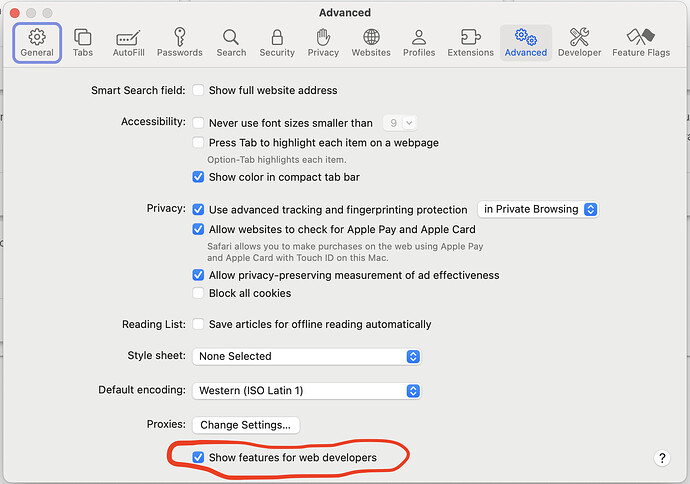690x484 pixels.
Task: Click the Proxies label
Action: [x=166, y=424]
